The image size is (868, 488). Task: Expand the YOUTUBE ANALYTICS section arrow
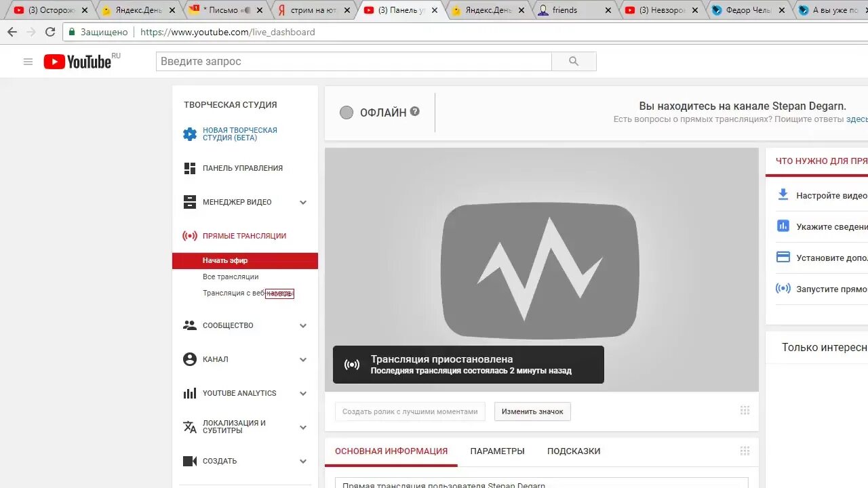pos(303,393)
